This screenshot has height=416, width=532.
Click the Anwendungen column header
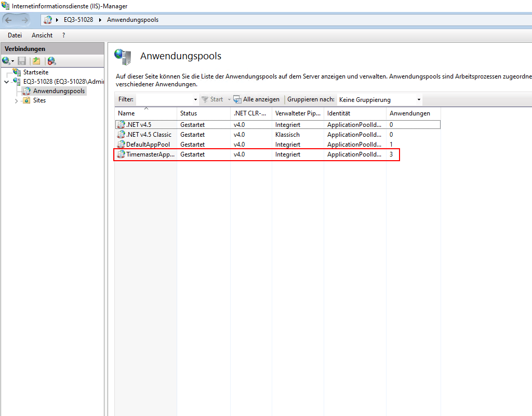point(409,113)
